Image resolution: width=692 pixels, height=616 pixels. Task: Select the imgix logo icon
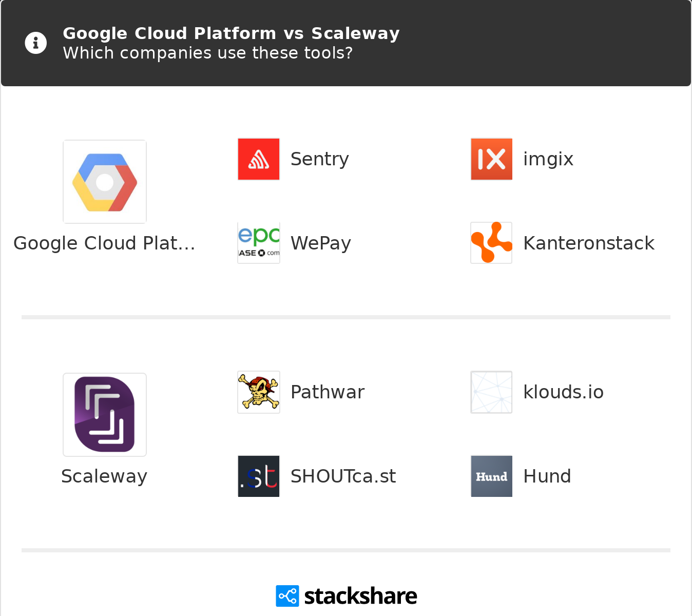click(491, 159)
